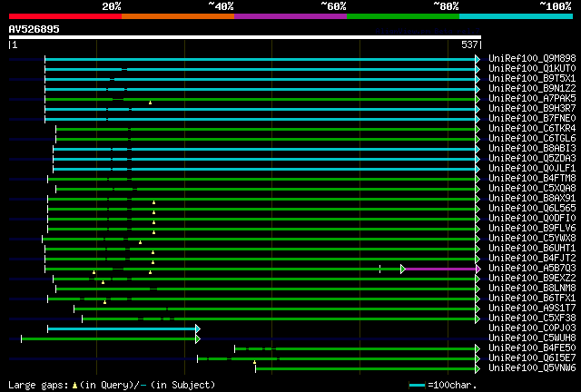
Task: Select the UniRef100_Q5ZDA3 label
Action: coord(532,159)
